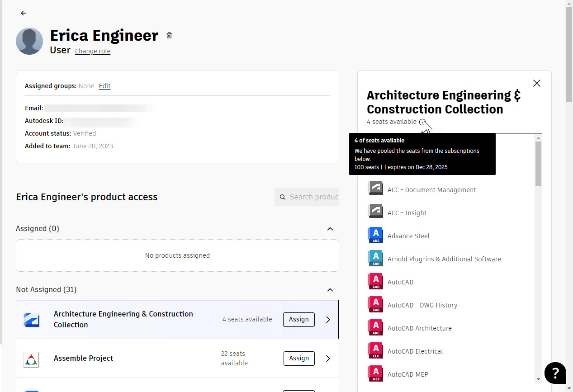This screenshot has height=392, width=573.
Task: Select ACC - Insight text
Action: click(407, 213)
